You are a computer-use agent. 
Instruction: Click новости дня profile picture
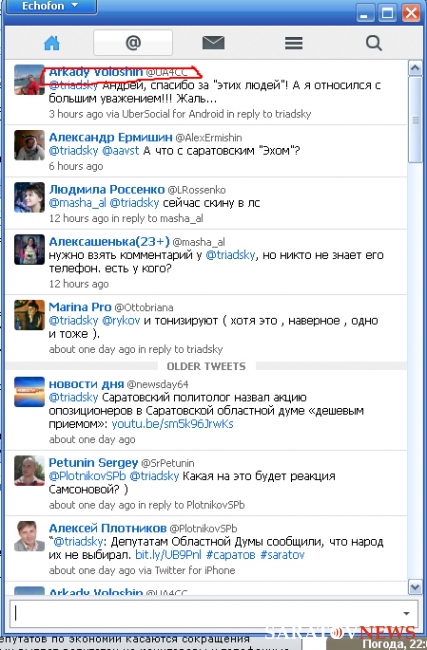coord(29,392)
